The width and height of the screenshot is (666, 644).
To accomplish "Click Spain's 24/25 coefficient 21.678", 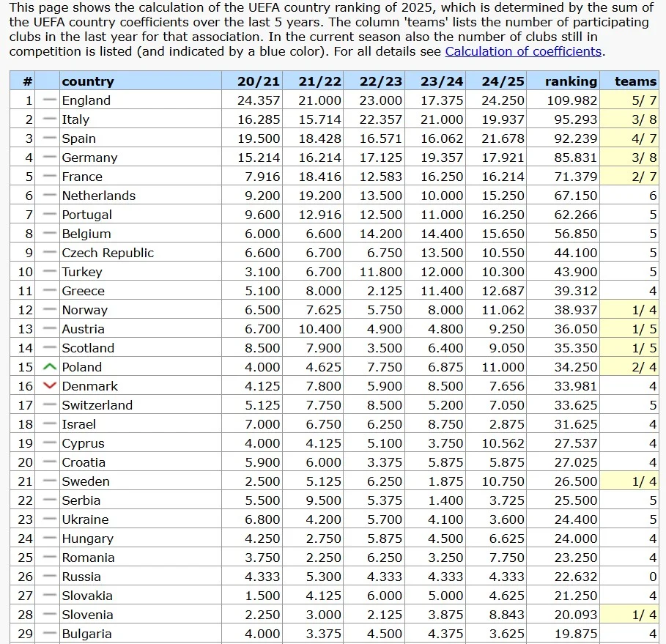I will tap(503, 138).
